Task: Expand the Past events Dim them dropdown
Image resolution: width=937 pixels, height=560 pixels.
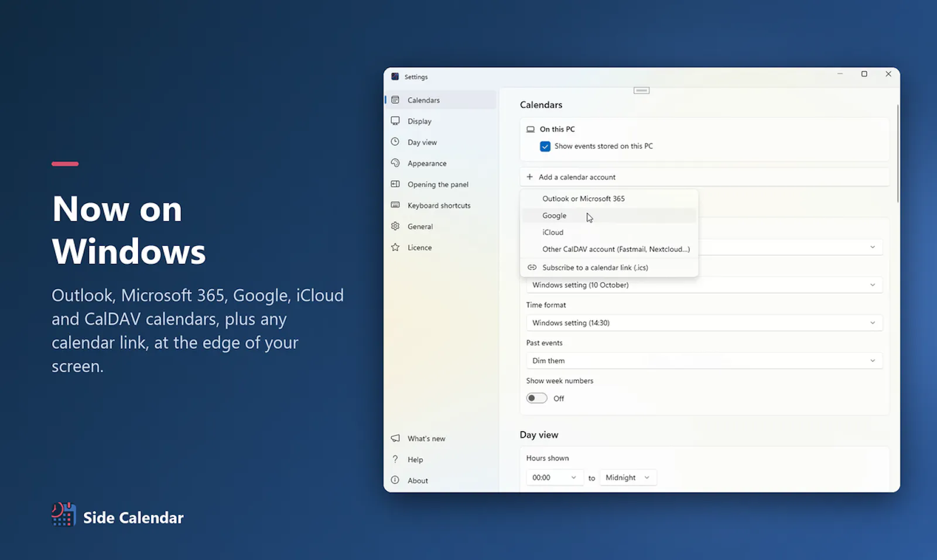Action: (704, 361)
